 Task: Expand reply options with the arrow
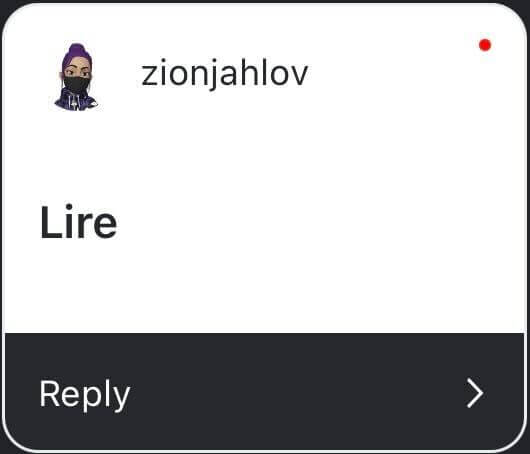click(475, 393)
